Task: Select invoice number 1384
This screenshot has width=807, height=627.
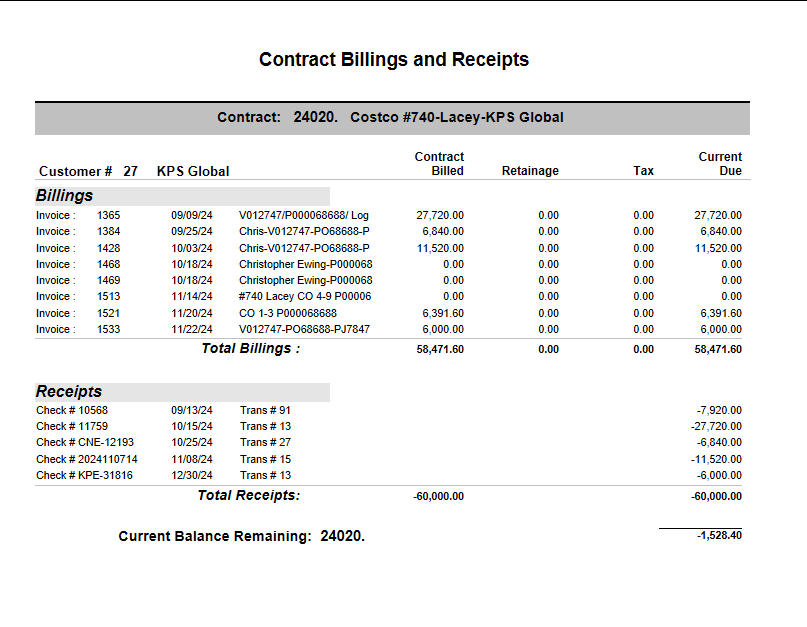Action: click(109, 231)
